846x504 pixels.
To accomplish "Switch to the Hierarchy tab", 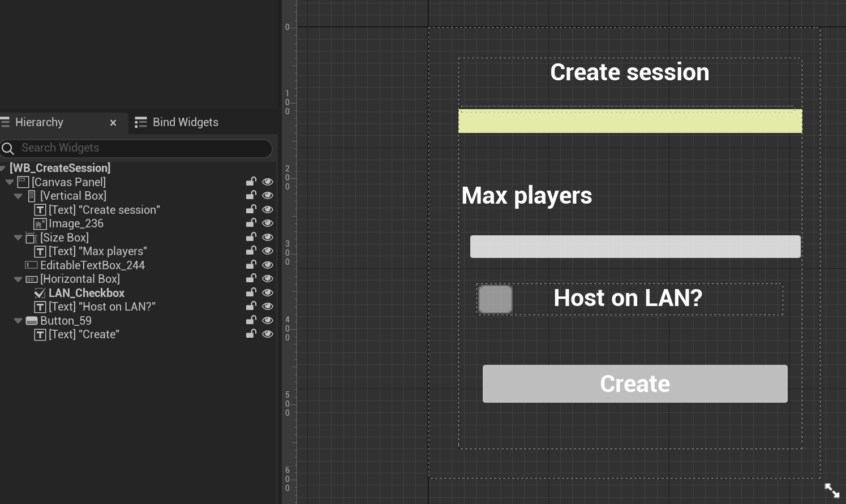I will tap(39, 122).
